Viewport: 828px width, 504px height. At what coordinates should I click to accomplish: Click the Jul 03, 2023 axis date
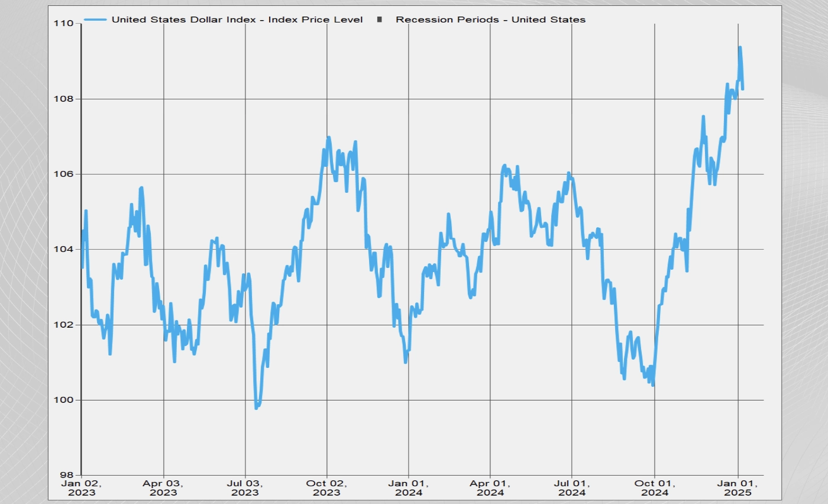(245, 487)
